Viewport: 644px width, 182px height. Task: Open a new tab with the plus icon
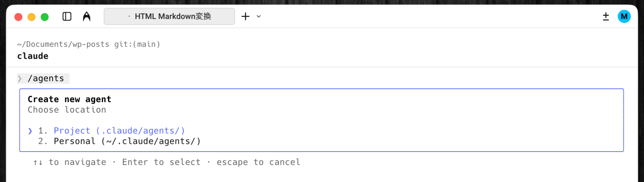[x=246, y=16]
